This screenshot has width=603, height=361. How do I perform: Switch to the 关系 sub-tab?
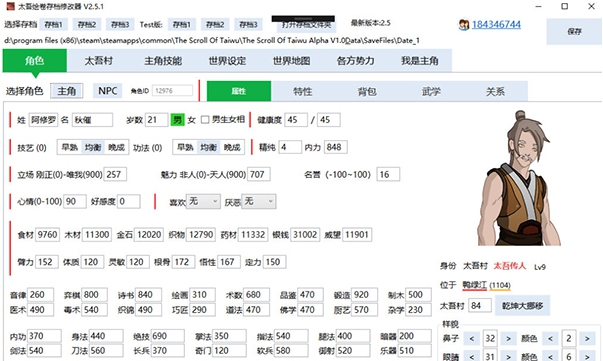(x=495, y=91)
